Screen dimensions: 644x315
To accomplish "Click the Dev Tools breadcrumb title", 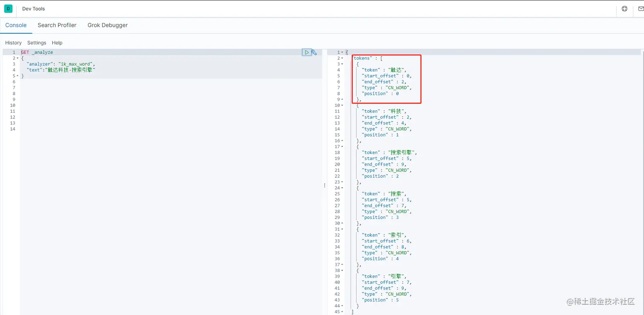I will 34,9.
